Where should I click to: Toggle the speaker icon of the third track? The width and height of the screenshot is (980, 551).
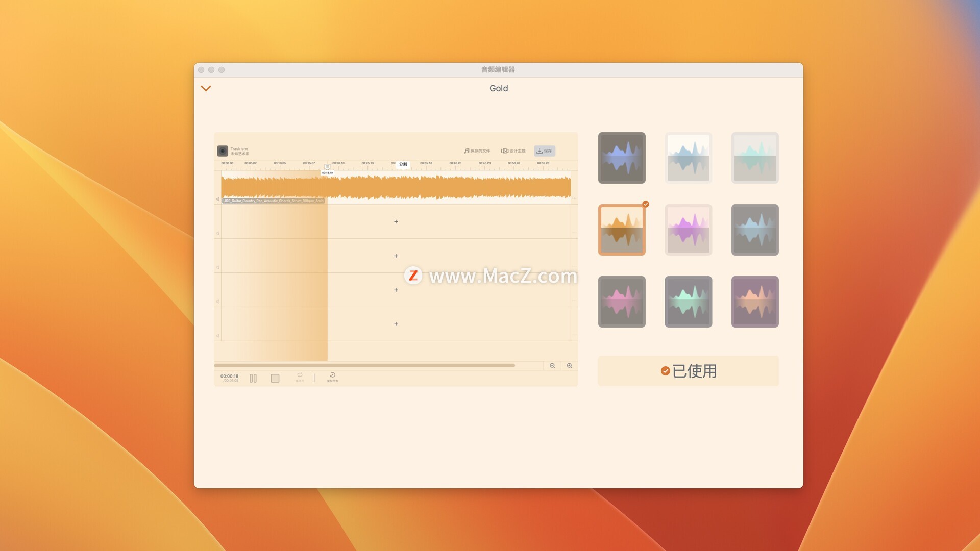[x=218, y=268]
